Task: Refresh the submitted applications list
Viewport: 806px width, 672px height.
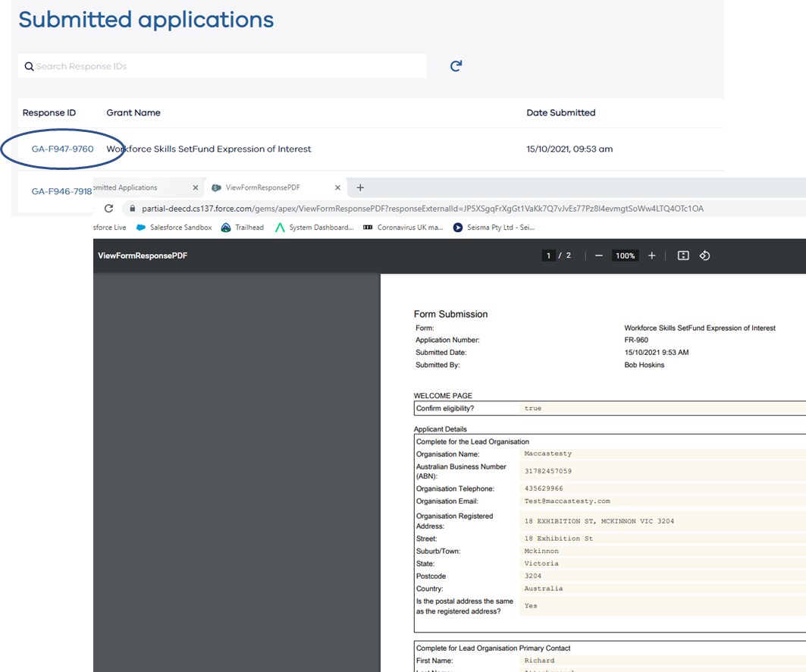Action: (455, 66)
